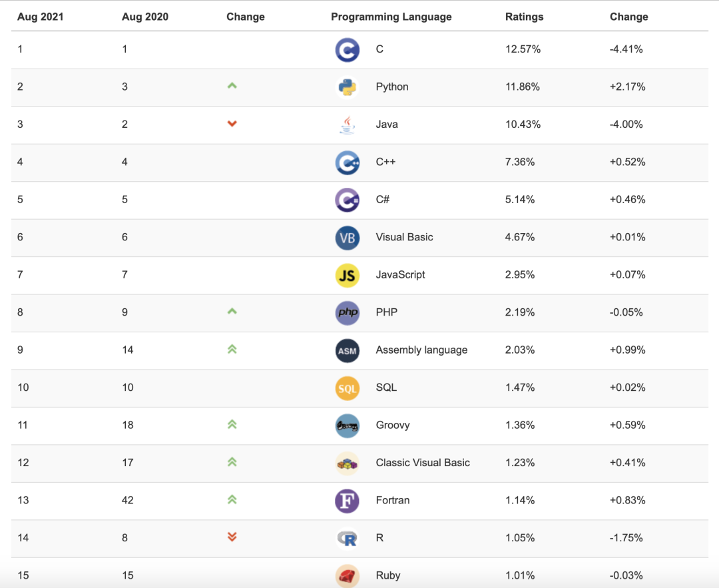
Task: Click the Ratings column header
Action: point(524,17)
